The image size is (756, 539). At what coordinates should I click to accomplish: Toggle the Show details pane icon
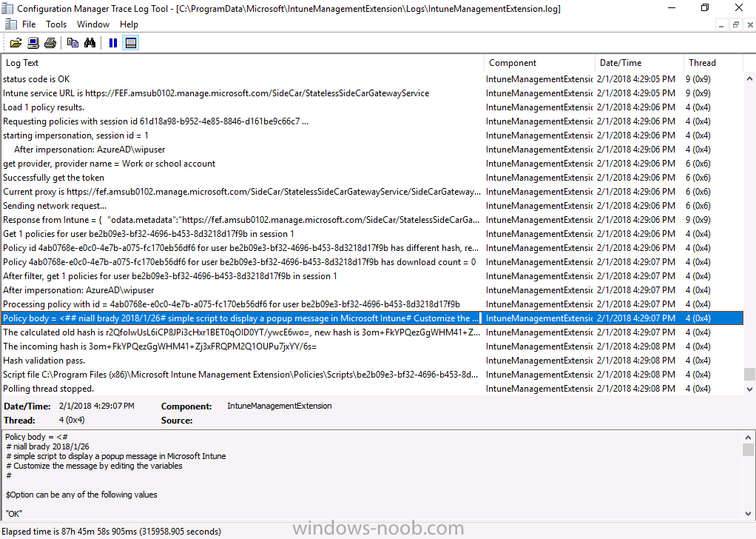(x=131, y=43)
